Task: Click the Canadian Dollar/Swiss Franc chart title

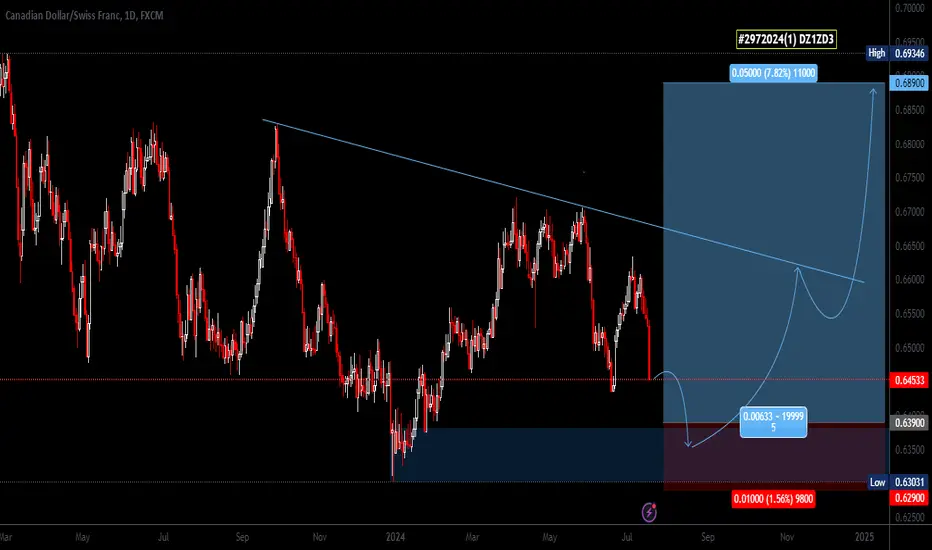Action: (x=84, y=15)
